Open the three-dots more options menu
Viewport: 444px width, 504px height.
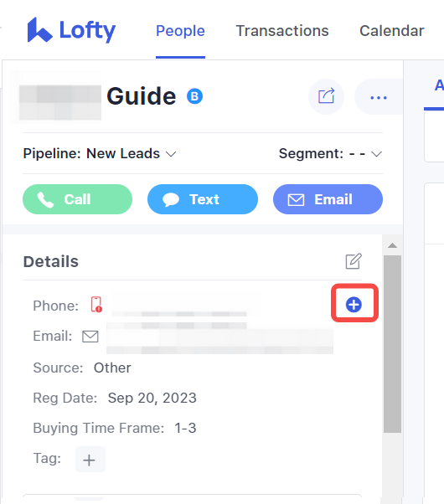(x=379, y=97)
